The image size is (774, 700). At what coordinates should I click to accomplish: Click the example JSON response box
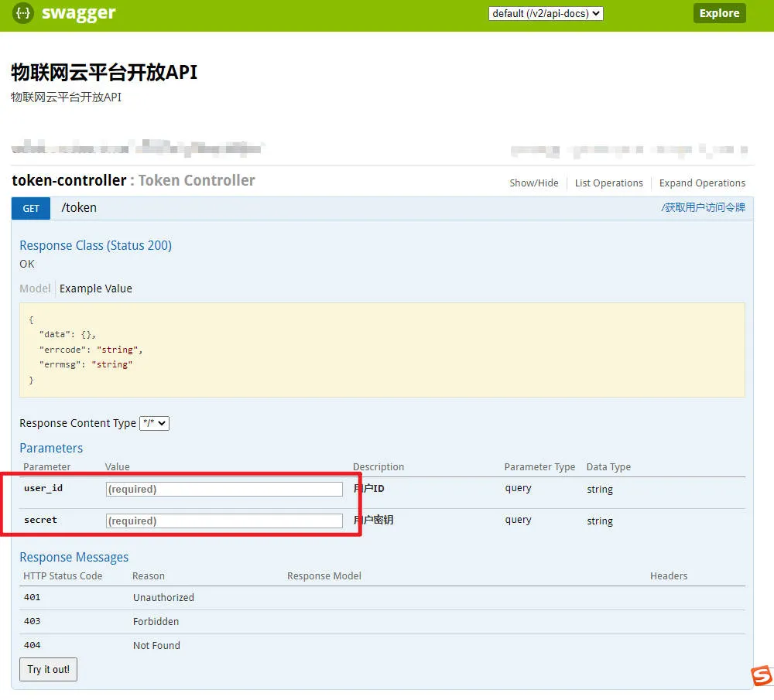[x=382, y=350]
